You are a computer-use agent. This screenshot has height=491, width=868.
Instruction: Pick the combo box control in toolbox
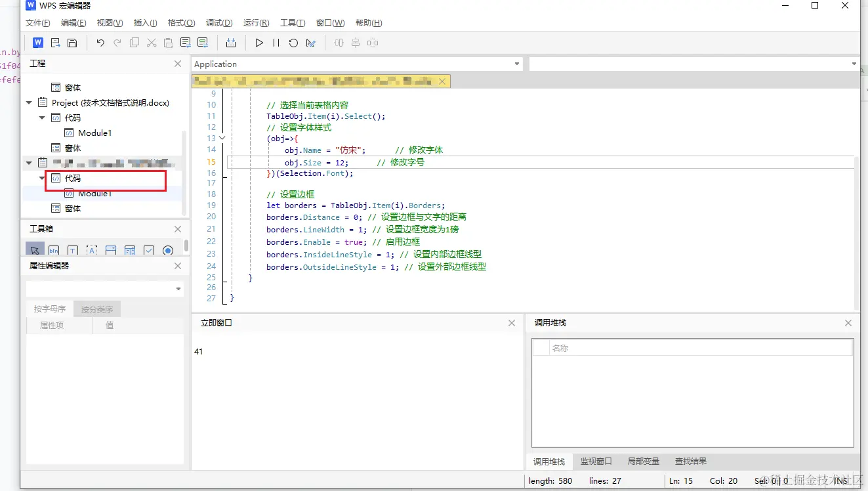click(x=111, y=250)
